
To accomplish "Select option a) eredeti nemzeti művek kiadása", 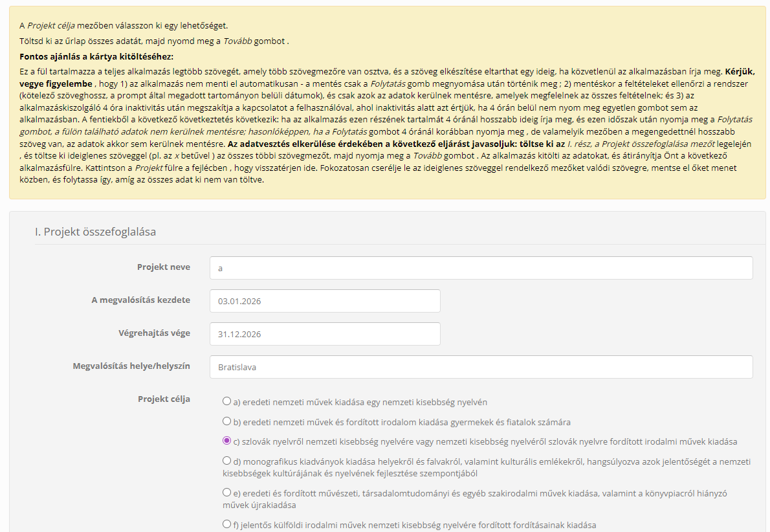I will point(226,401).
